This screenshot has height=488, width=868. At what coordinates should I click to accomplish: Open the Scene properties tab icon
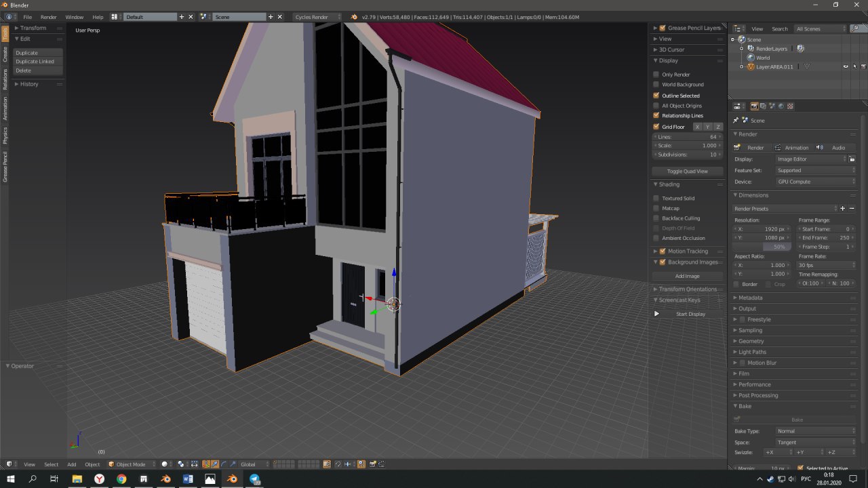tap(772, 106)
